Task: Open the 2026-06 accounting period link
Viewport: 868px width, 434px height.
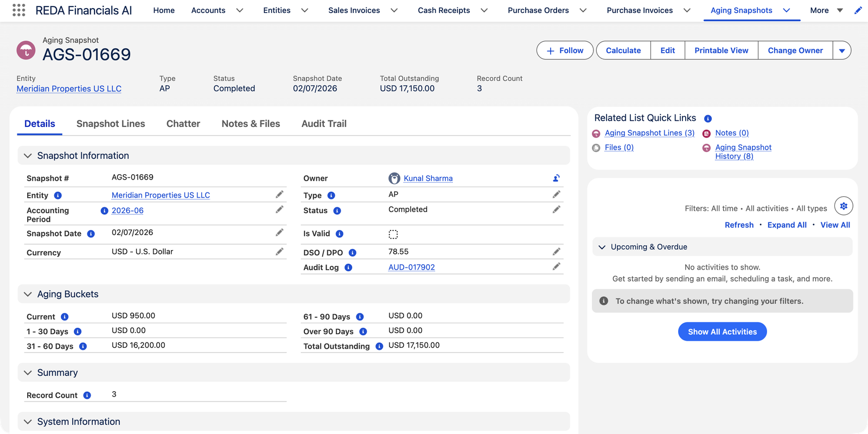Action: pos(127,210)
